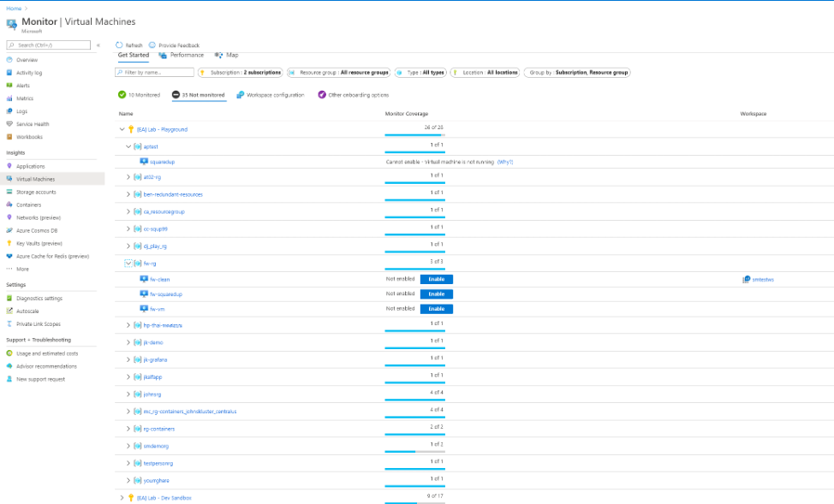
Task: Open Service Health via its heart icon
Action: tap(9, 124)
